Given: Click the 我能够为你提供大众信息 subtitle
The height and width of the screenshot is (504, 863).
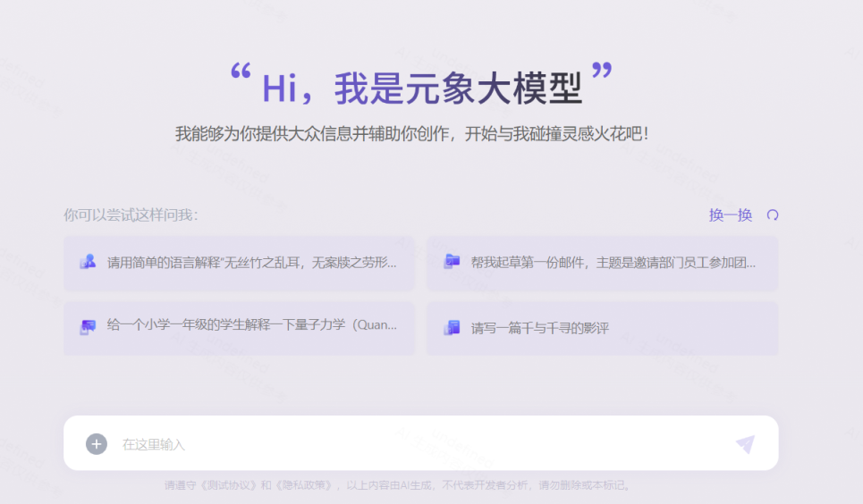Looking at the screenshot, I should point(411,134).
